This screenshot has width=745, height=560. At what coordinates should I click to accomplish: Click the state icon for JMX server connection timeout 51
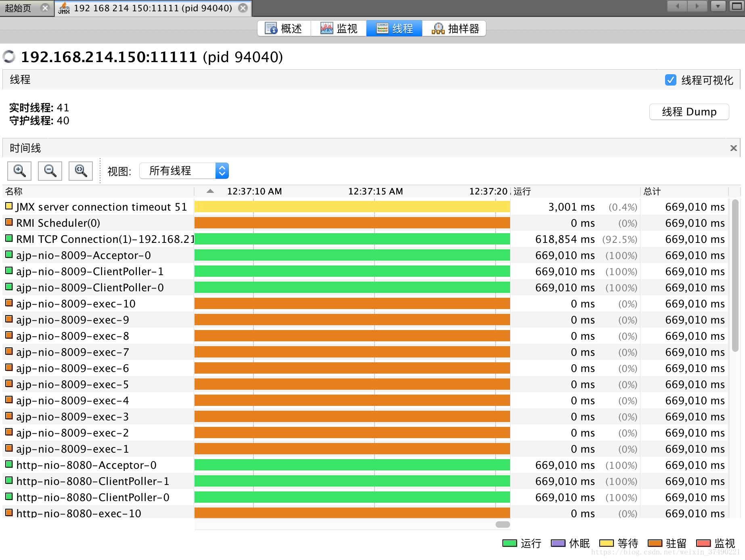[9, 206]
